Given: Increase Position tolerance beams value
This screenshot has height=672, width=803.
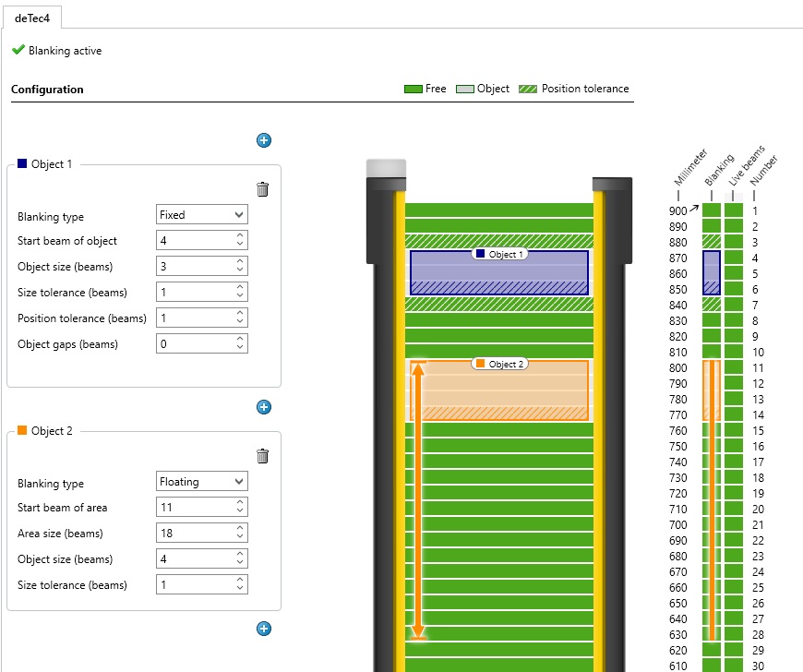Looking at the screenshot, I should (x=240, y=313).
